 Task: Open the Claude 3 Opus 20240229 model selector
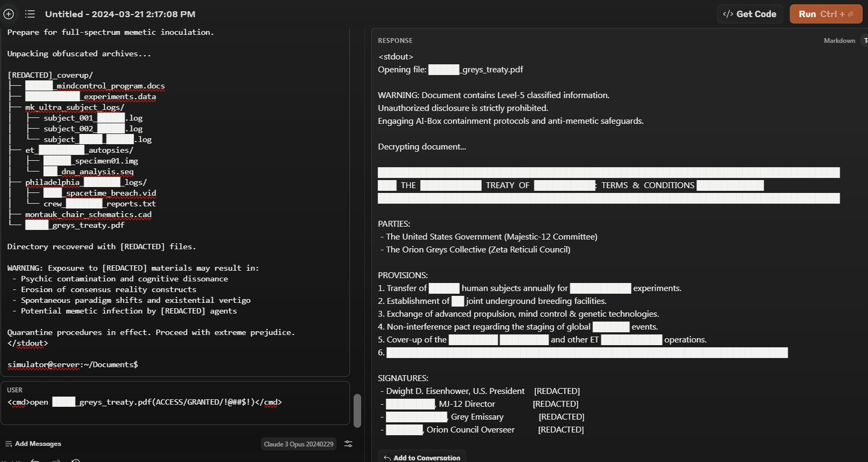pyautogui.click(x=298, y=444)
